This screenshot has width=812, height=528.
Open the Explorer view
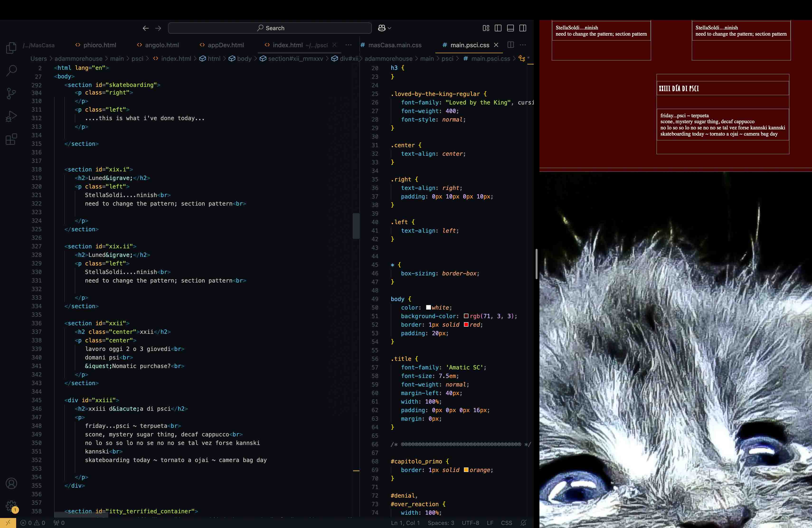[11, 48]
